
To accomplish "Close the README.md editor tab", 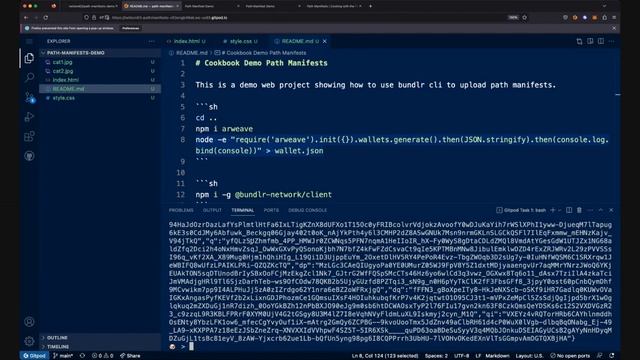I will (x=325, y=41).
